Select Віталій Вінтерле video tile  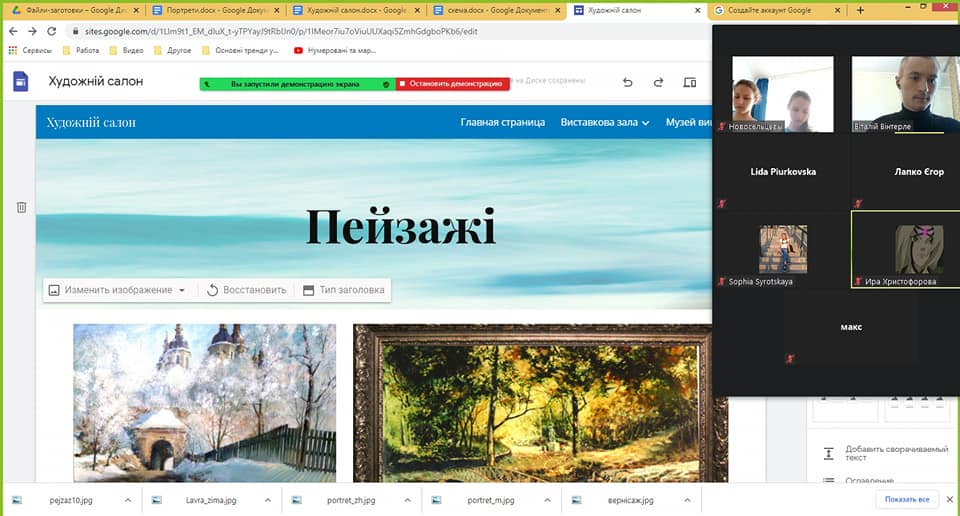tap(906, 94)
